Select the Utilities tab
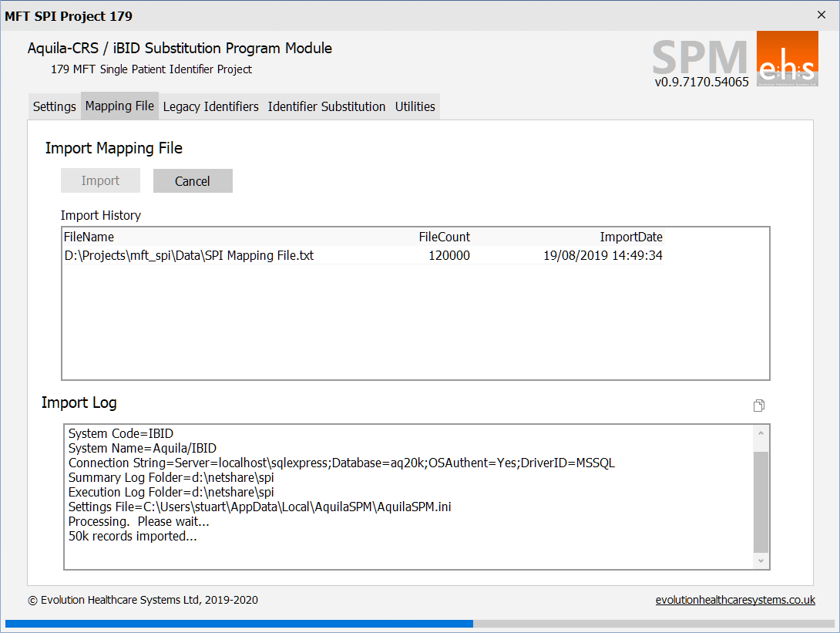840x633 pixels. click(415, 106)
